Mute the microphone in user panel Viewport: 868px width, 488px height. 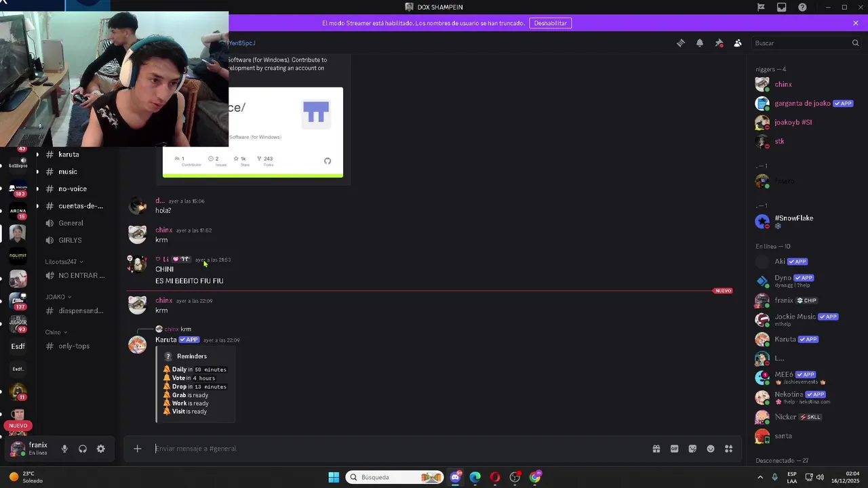(64, 449)
